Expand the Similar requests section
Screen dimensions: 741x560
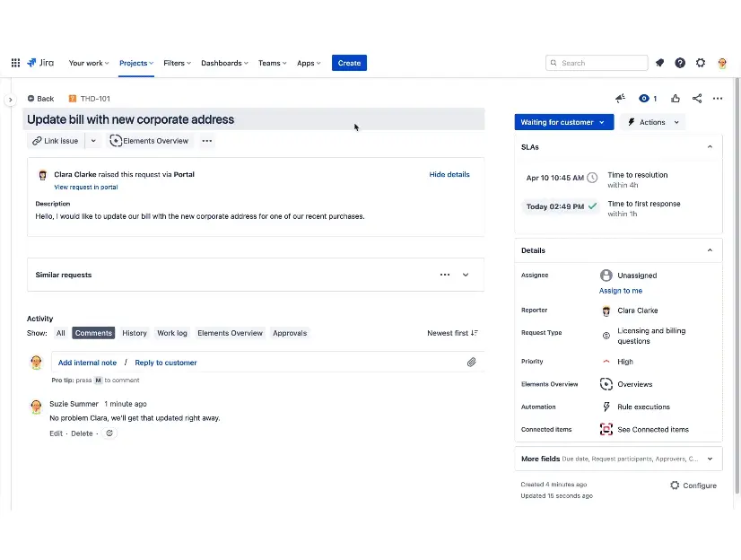click(466, 275)
